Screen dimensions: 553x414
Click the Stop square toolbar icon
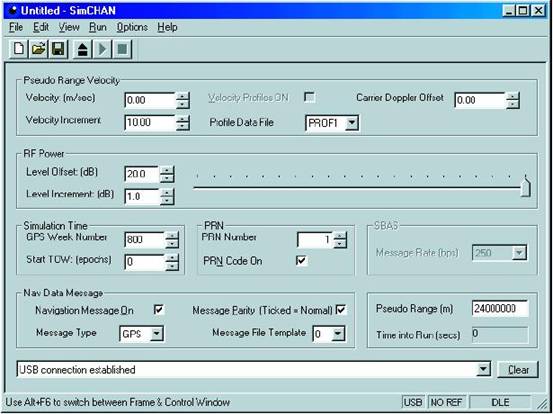(x=122, y=49)
